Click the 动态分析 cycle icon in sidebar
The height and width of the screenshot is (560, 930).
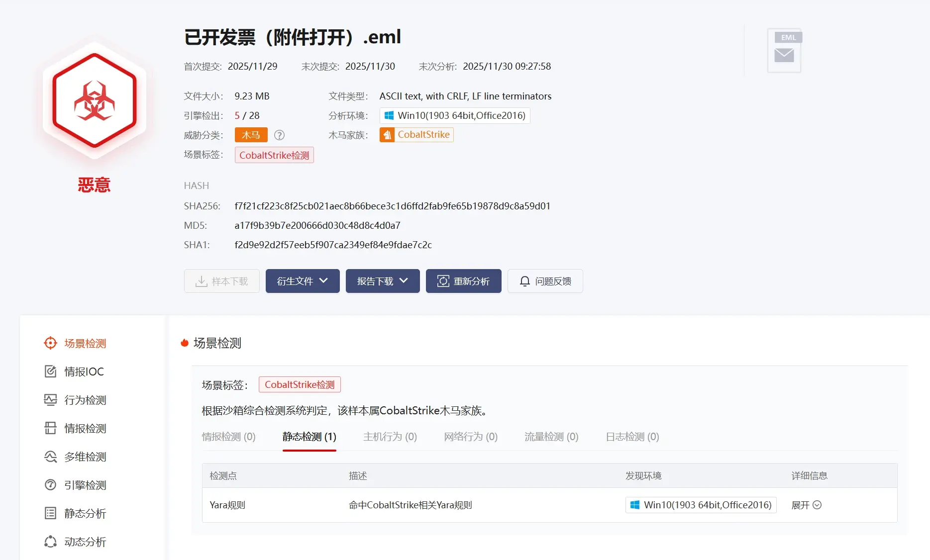50,542
